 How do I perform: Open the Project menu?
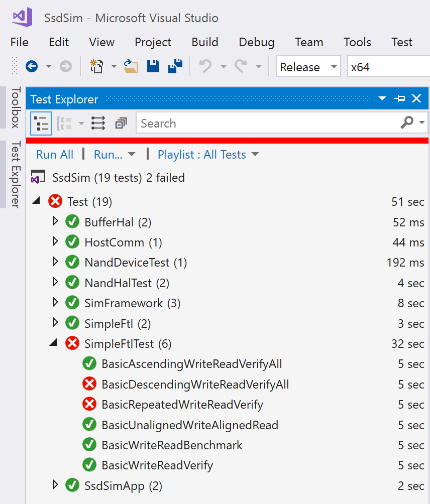pyautogui.click(x=153, y=42)
